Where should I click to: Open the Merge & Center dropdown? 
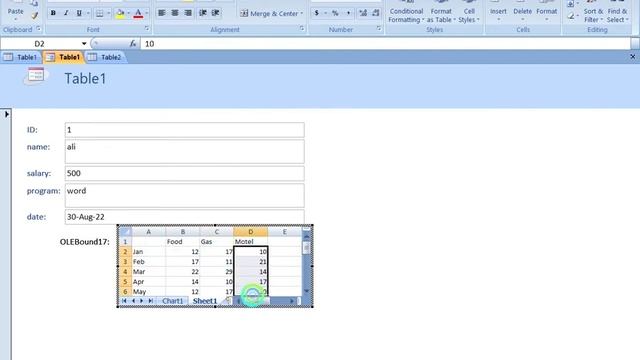pyautogui.click(x=302, y=13)
